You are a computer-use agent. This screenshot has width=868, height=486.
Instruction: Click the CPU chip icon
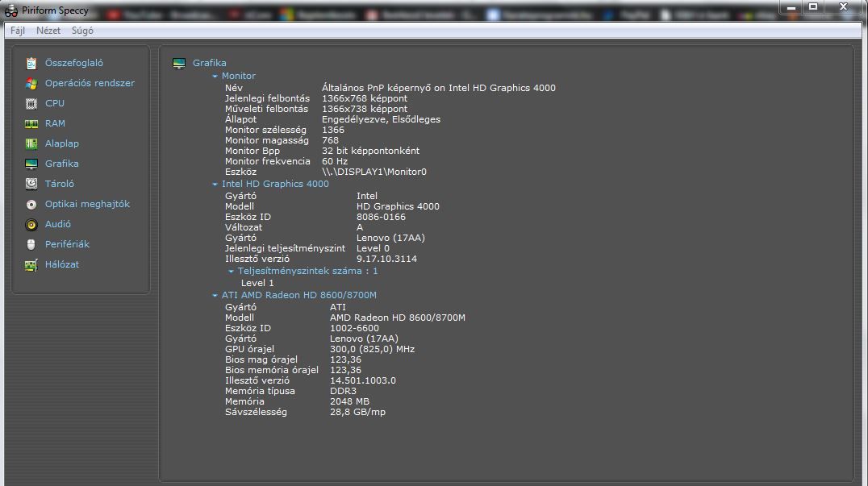click(31, 103)
